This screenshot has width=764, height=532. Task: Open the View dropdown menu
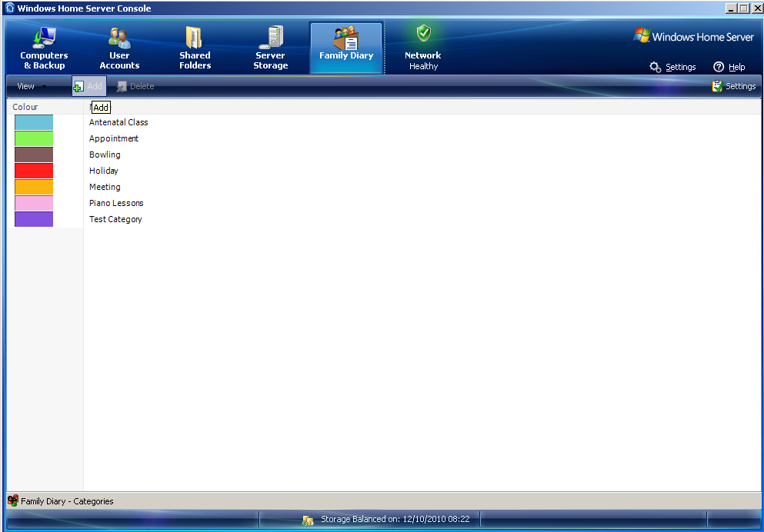coord(32,86)
